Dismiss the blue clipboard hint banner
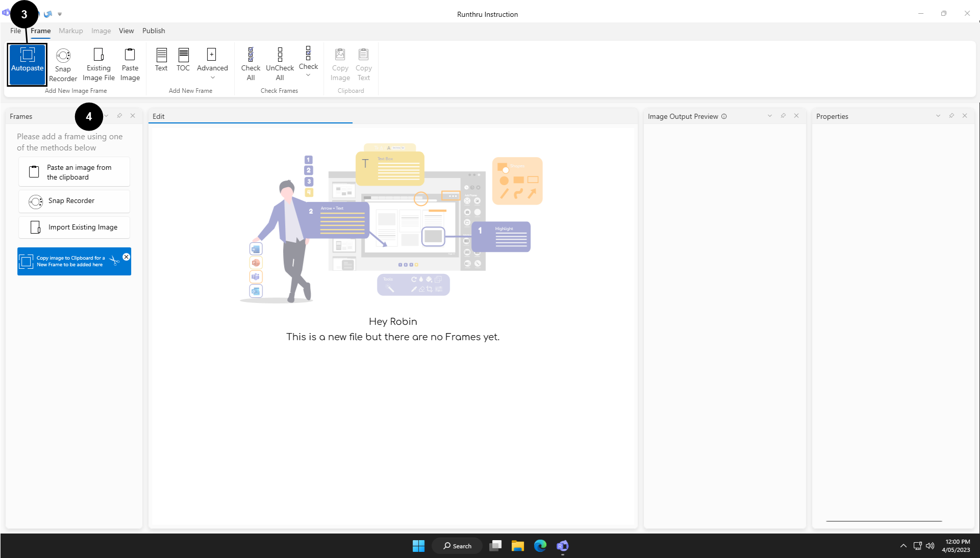 (x=127, y=257)
